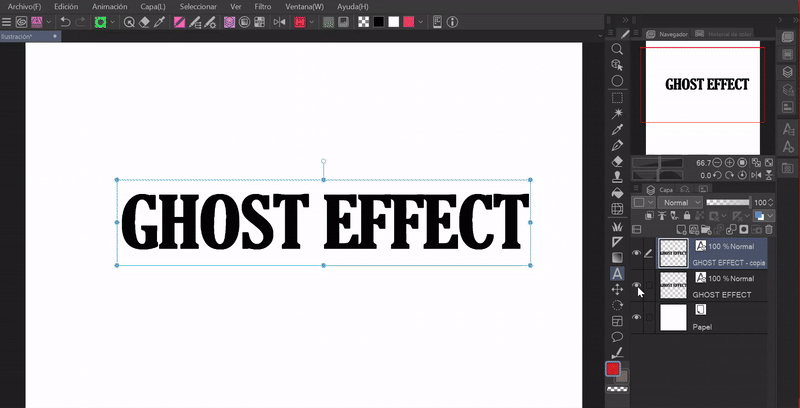Select the Gradient tool
The height and width of the screenshot is (408, 800).
617,258
